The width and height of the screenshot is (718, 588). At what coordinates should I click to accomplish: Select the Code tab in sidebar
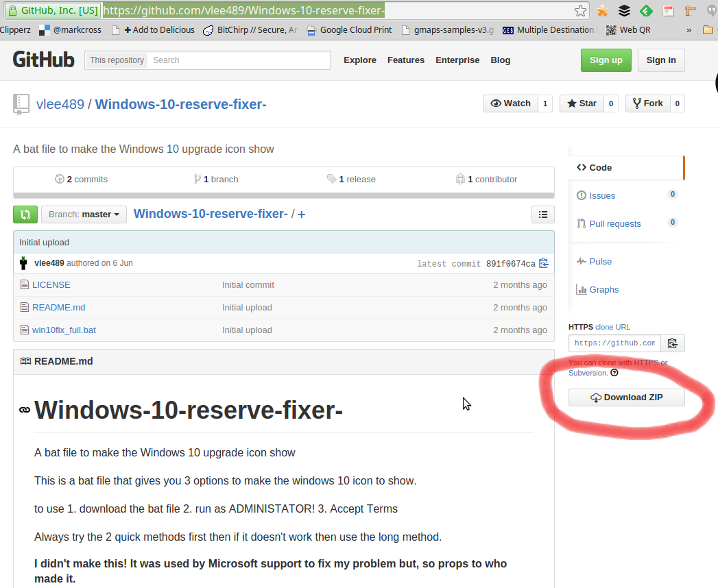coord(626,167)
